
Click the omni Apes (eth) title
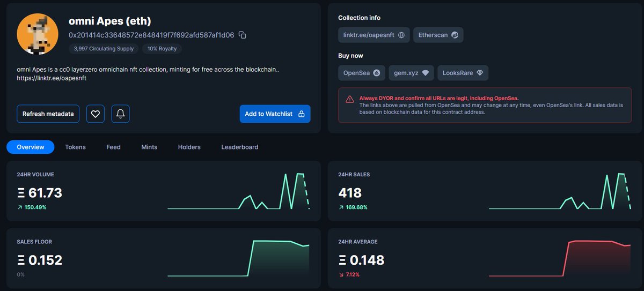(x=109, y=21)
